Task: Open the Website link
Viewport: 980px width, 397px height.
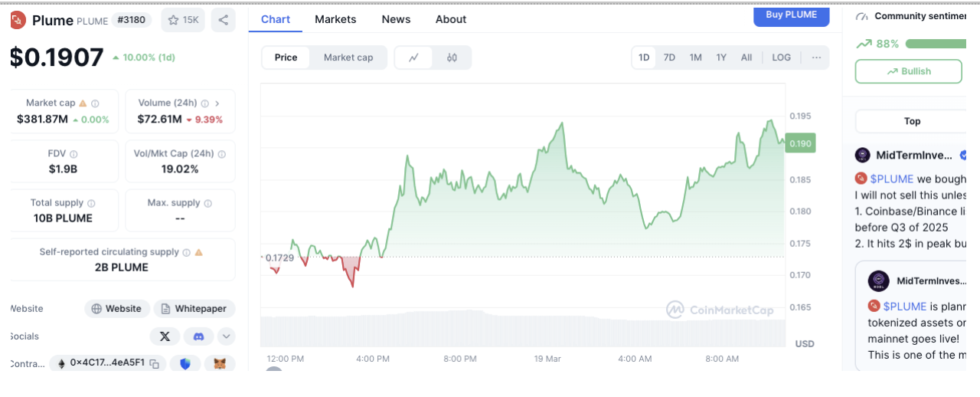Action: (116, 309)
